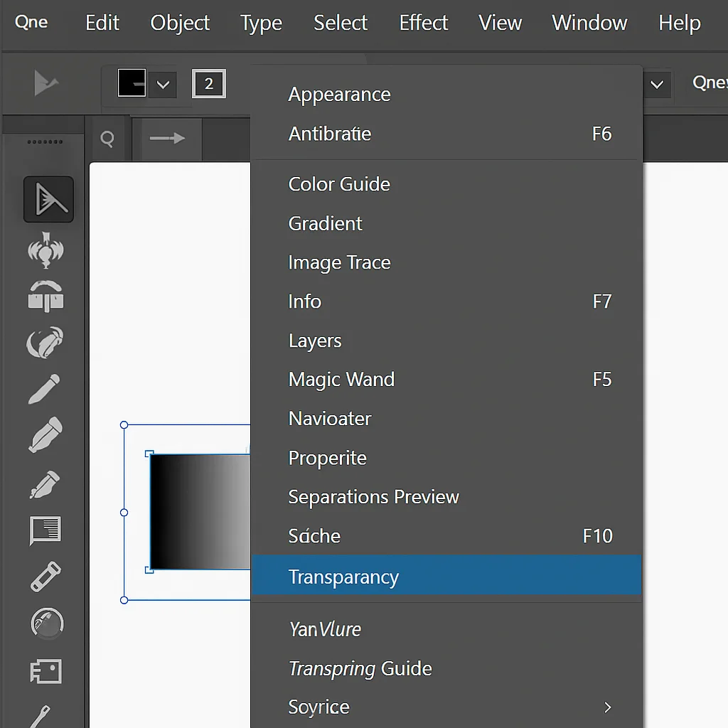Screen dimensions: 728x728
Task: Click the highlighted Transparancy entry
Action: pyautogui.click(x=446, y=574)
